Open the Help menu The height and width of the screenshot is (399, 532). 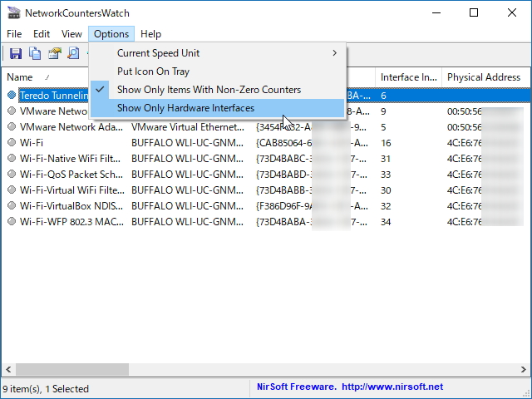pyautogui.click(x=151, y=34)
